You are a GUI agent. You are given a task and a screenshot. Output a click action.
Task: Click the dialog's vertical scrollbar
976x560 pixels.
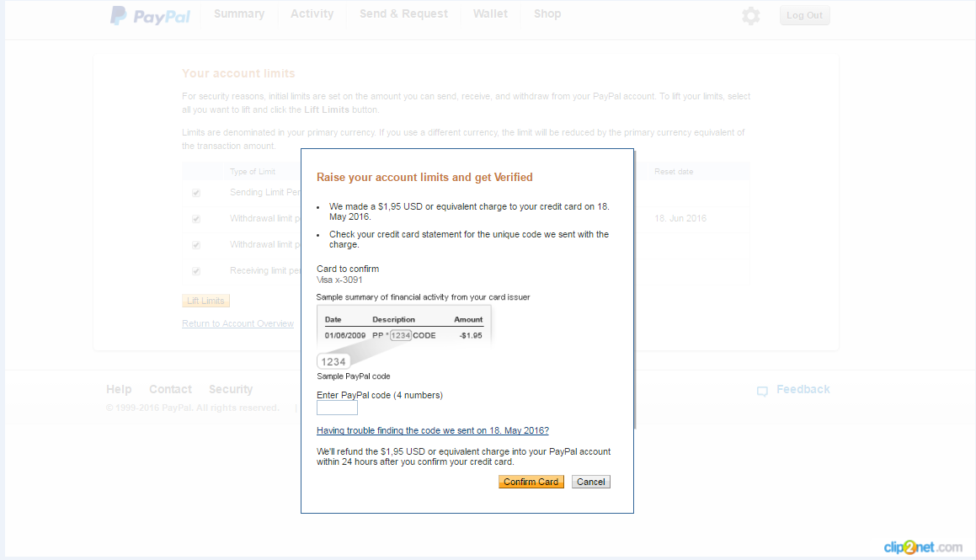(635, 290)
